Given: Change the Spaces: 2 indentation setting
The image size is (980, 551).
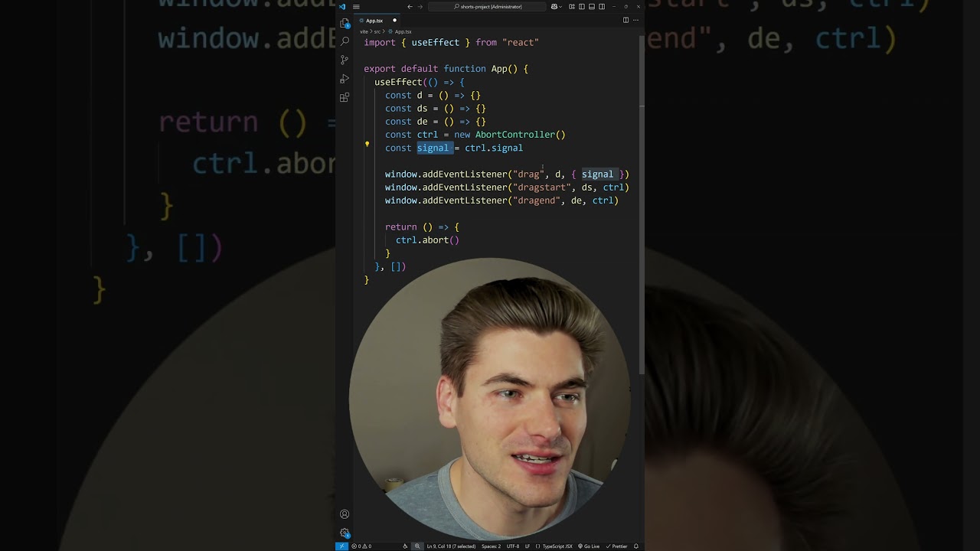Looking at the screenshot, I should (x=491, y=546).
